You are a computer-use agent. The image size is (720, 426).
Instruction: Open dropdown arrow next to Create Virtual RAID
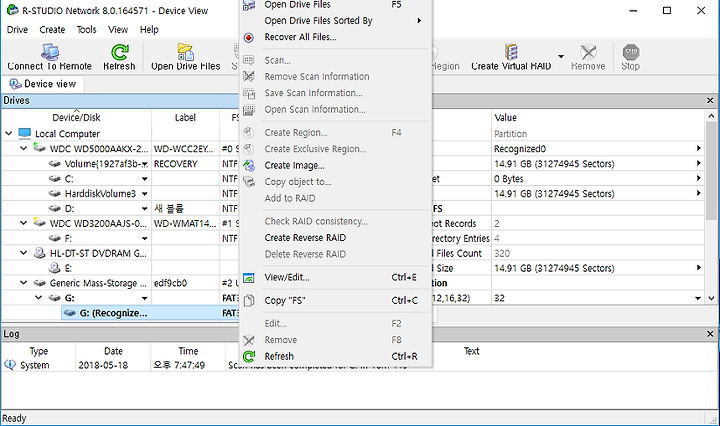click(561, 56)
